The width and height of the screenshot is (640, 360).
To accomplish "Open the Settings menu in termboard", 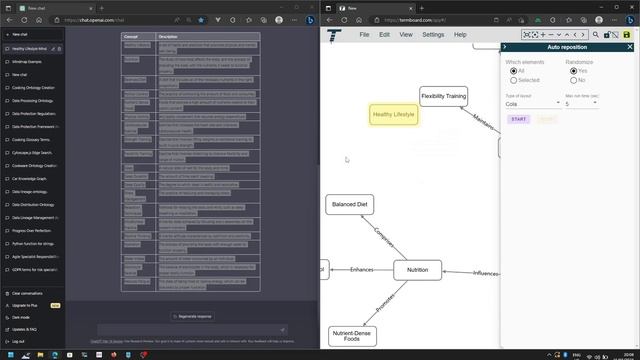I will (x=433, y=35).
